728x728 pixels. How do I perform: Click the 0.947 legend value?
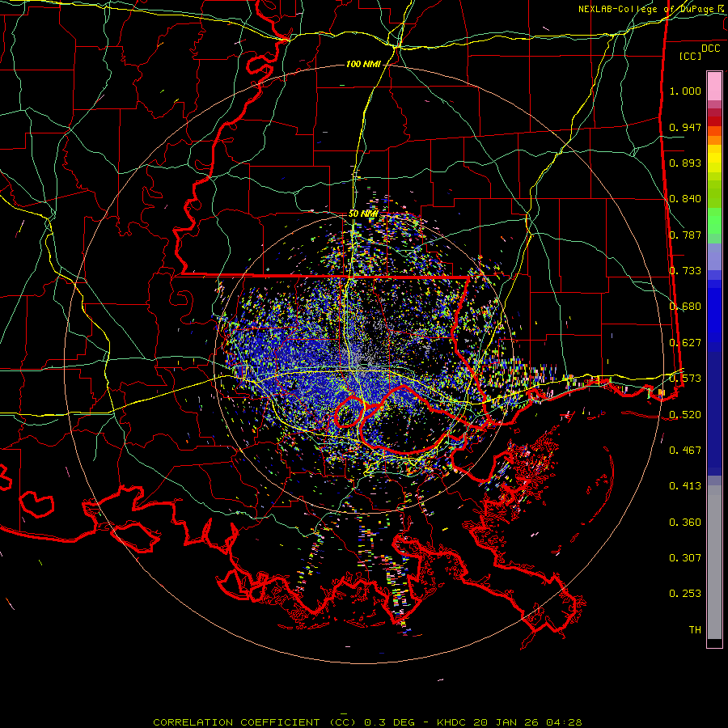(685, 127)
